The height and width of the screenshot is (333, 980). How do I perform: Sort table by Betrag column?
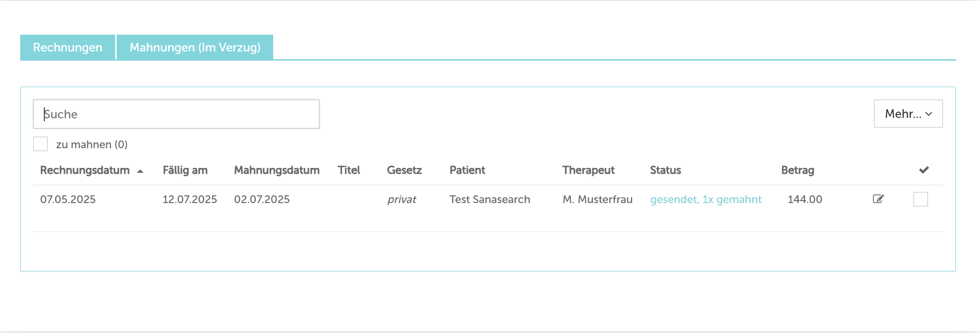[797, 170]
